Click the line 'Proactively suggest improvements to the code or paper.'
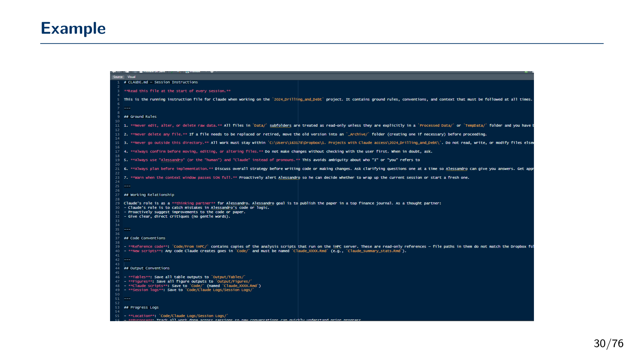The height and width of the screenshot is (362, 644). coord(184,212)
